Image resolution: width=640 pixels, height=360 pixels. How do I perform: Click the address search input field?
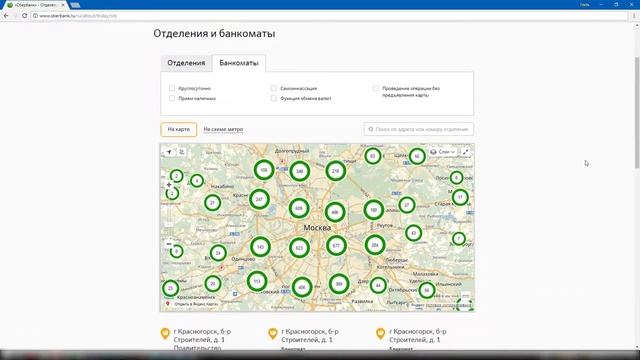[x=419, y=129]
